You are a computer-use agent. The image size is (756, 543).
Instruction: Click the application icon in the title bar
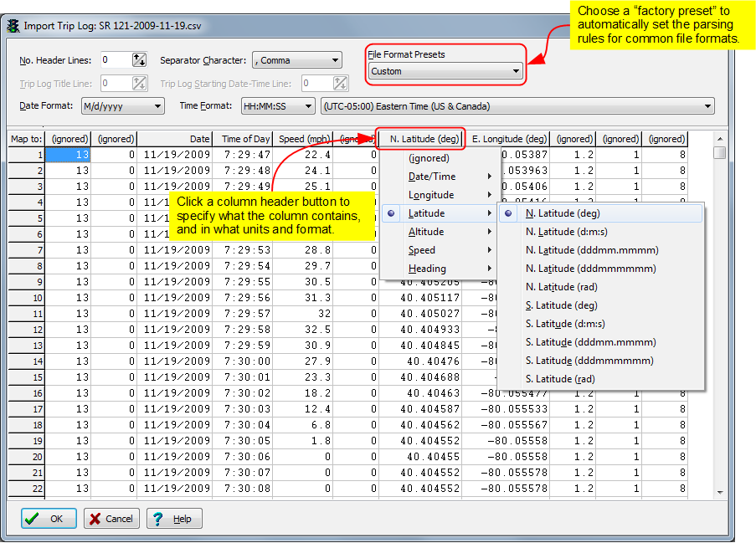tap(13, 26)
